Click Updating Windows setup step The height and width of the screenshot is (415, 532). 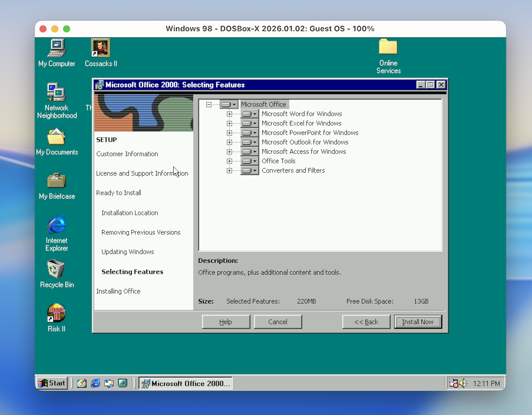[x=128, y=252]
